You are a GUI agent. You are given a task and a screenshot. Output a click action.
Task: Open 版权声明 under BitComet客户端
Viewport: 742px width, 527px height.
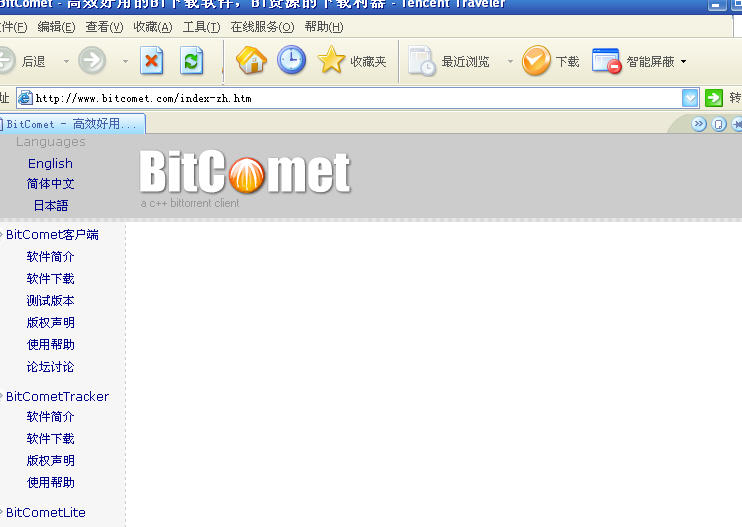50,323
